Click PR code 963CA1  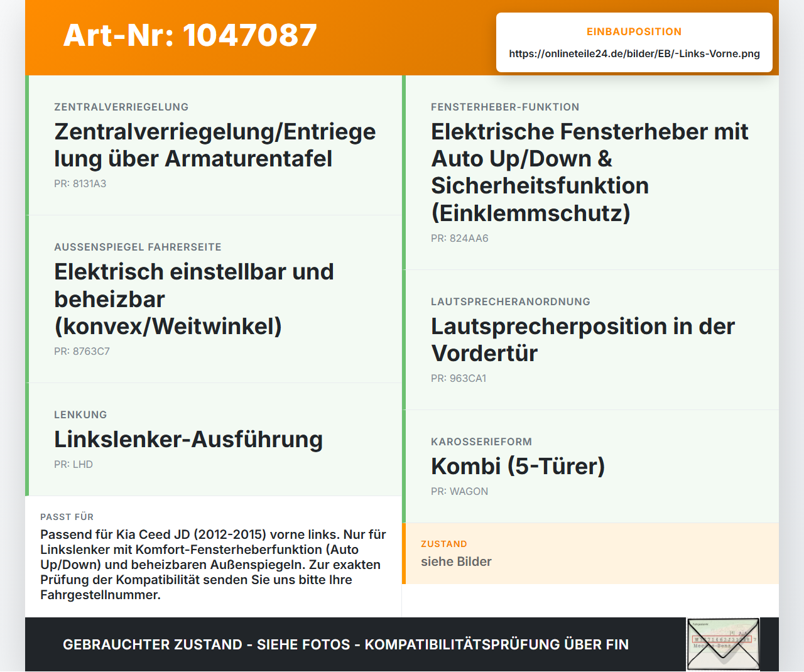coord(459,378)
